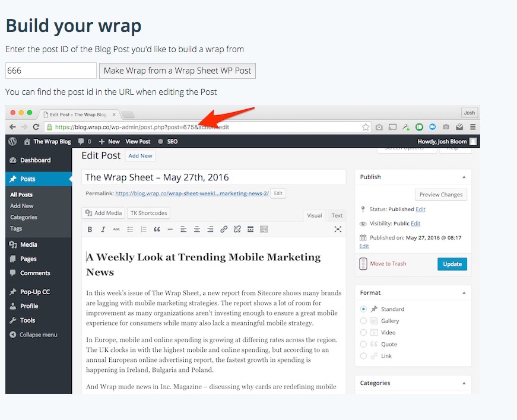Open the Josh profile button in Chrome
517x420 pixels.
click(469, 113)
